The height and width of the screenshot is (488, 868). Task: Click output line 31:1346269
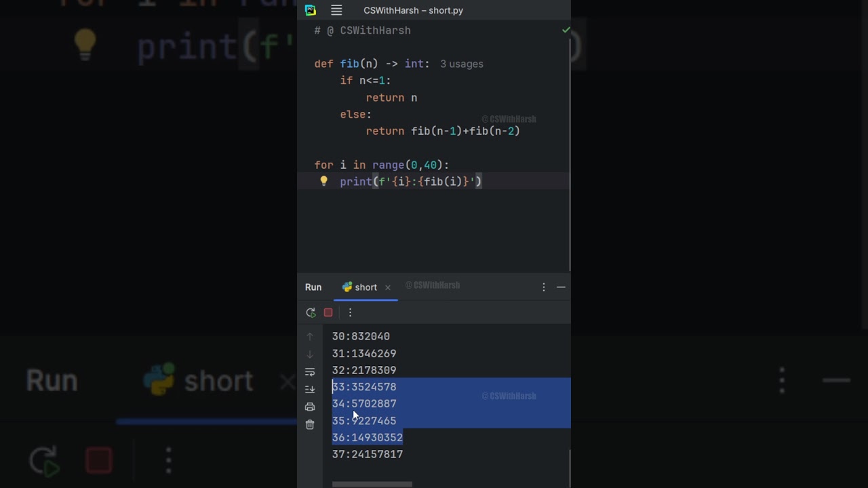364,353
